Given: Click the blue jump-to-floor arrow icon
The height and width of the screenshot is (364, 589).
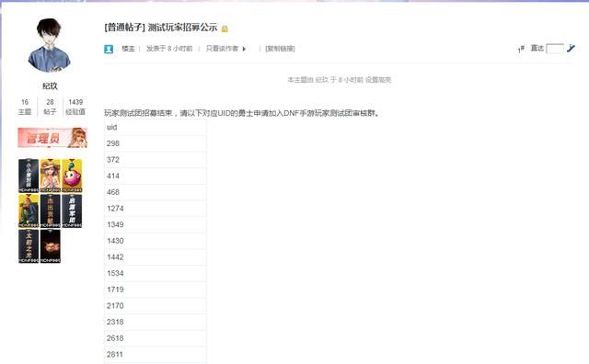Looking at the screenshot, I should [571, 49].
